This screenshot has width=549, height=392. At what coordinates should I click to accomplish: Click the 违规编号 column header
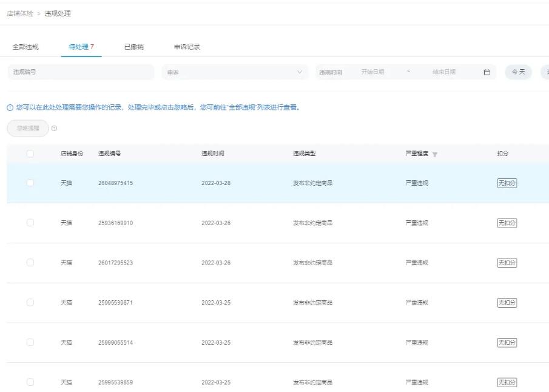(x=110, y=154)
